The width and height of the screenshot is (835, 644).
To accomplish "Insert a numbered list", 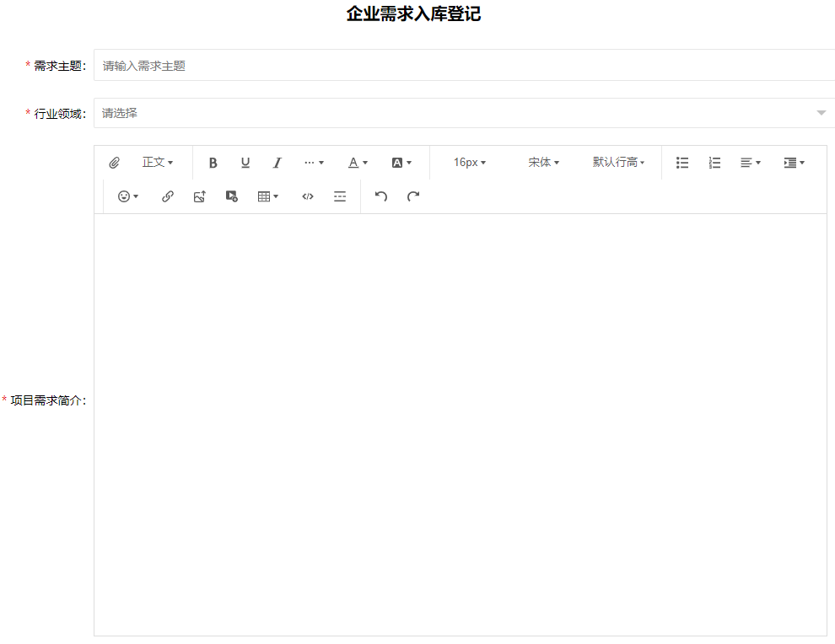I will point(714,163).
